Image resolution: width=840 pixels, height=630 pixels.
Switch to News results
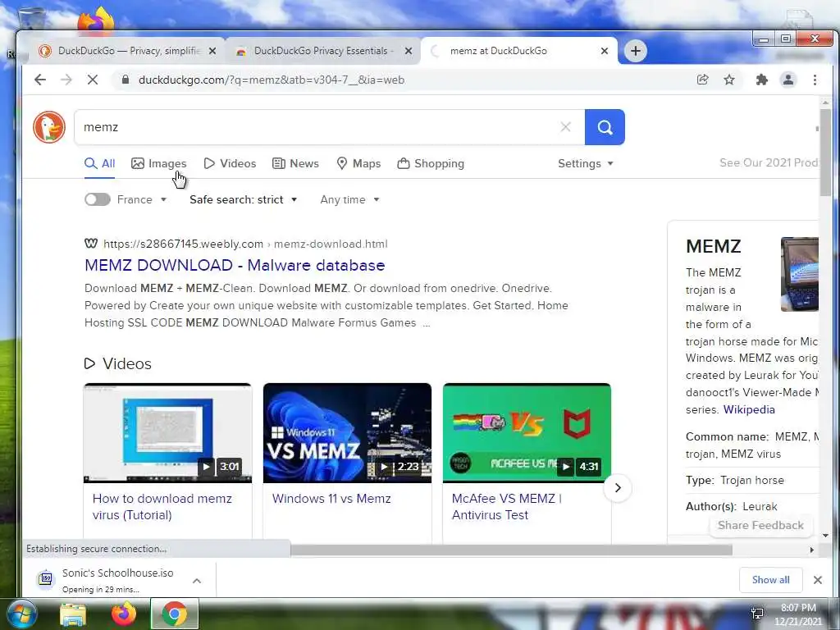pyautogui.click(x=295, y=163)
